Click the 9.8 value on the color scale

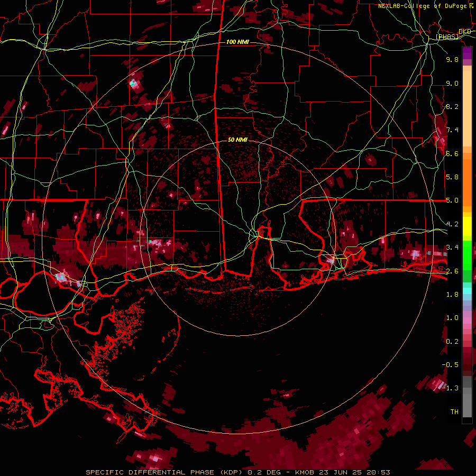452,59
